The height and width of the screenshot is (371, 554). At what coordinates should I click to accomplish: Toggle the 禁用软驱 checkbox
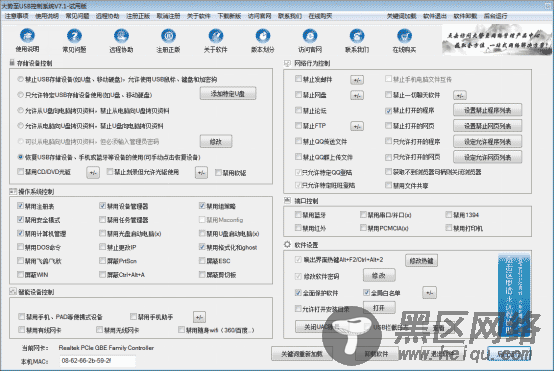[x=218, y=172]
